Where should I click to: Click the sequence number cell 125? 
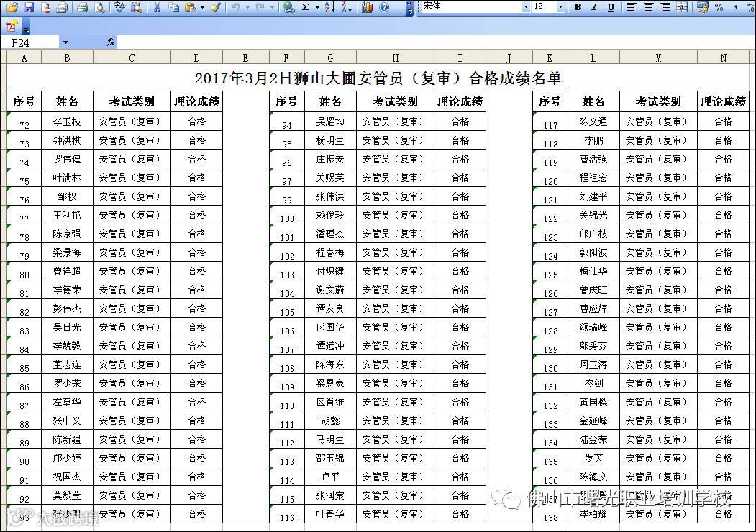click(550, 271)
